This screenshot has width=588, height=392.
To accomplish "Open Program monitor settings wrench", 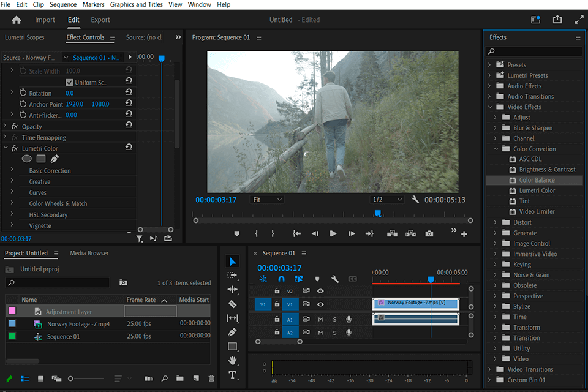I will pos(415,200).
